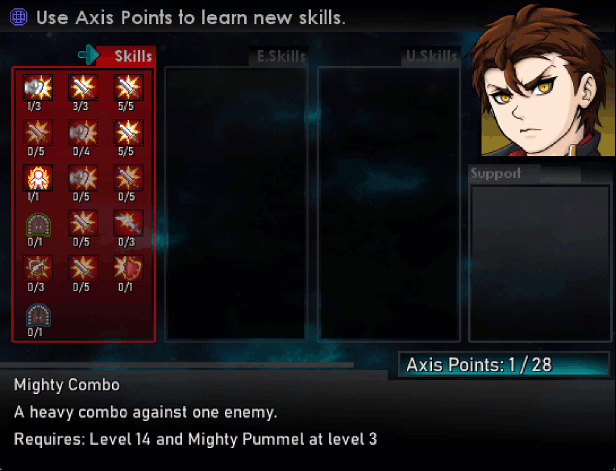Select the glowing aura figure skill 1/1
Screen dimensions: 616x471
pyautogui.click(x=38, y=178)
